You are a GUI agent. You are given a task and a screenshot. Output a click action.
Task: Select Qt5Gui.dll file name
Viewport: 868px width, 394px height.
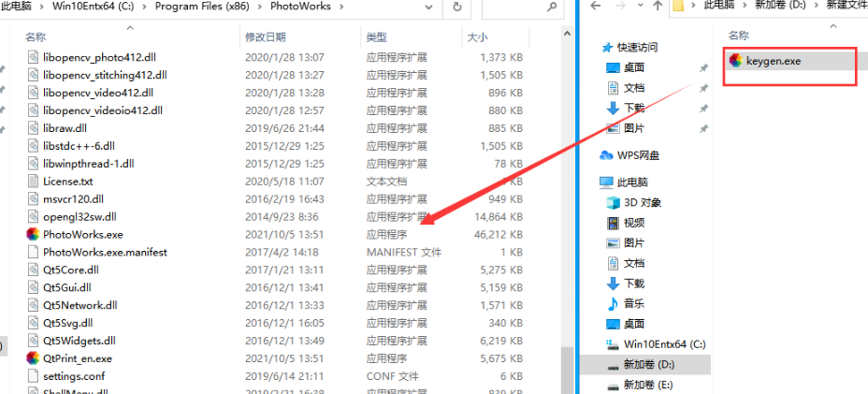pos(67,287)
